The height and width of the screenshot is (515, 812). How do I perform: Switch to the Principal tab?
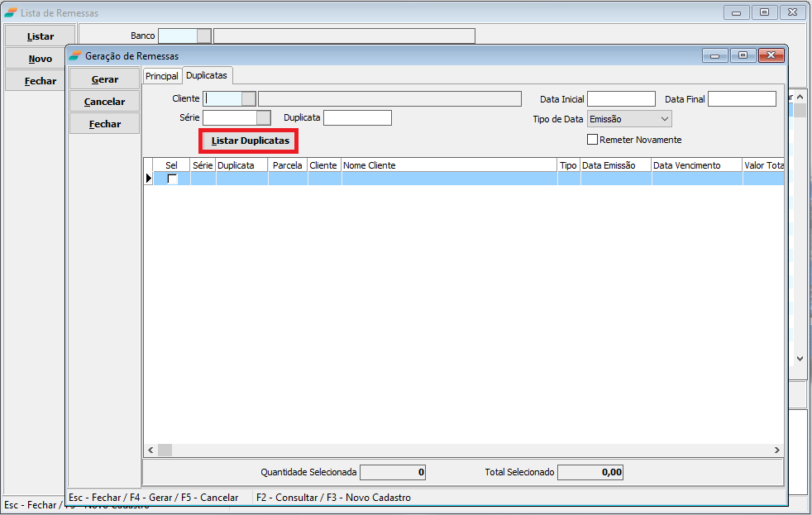[x=161, y=76]
